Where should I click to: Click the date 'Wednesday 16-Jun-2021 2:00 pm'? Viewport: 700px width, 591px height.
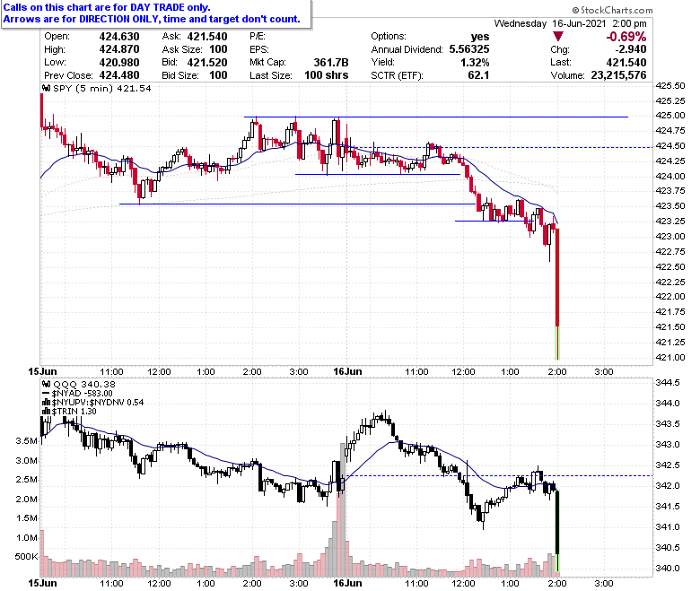[570, 23]
